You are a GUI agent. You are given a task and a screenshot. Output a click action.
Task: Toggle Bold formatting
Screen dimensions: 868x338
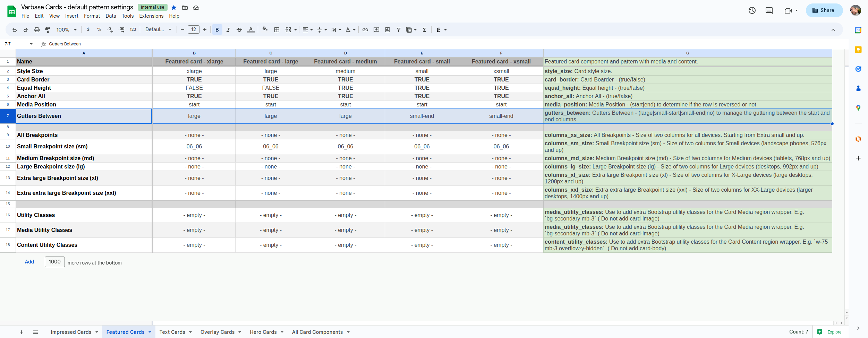(x=217, y=30)
